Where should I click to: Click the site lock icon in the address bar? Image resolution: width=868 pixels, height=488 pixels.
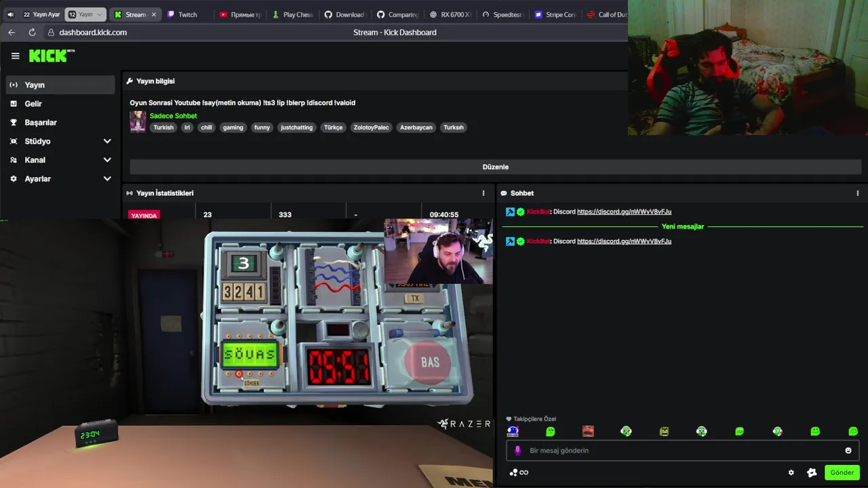pyautogui.click(x=51, y=33)
